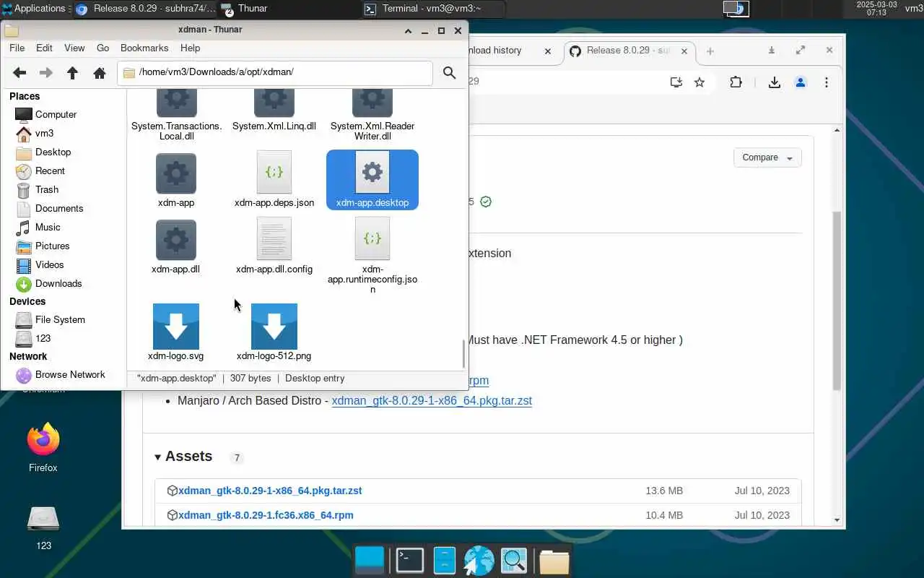
Task: Switch to Thunar taskbar button
Action: tap(288, 9)
